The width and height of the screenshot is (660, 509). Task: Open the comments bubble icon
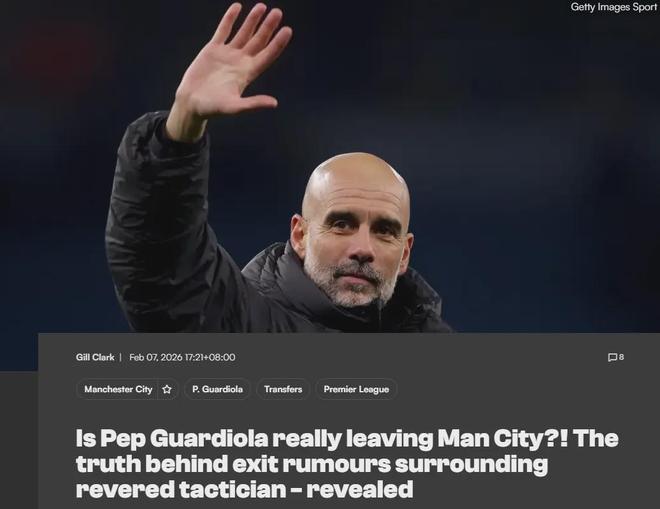pos(612,357)
